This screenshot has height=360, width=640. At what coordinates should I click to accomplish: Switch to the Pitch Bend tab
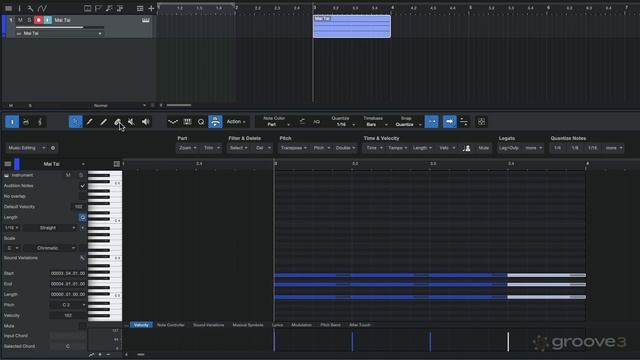pyautogui.click(x=330, y=325)
